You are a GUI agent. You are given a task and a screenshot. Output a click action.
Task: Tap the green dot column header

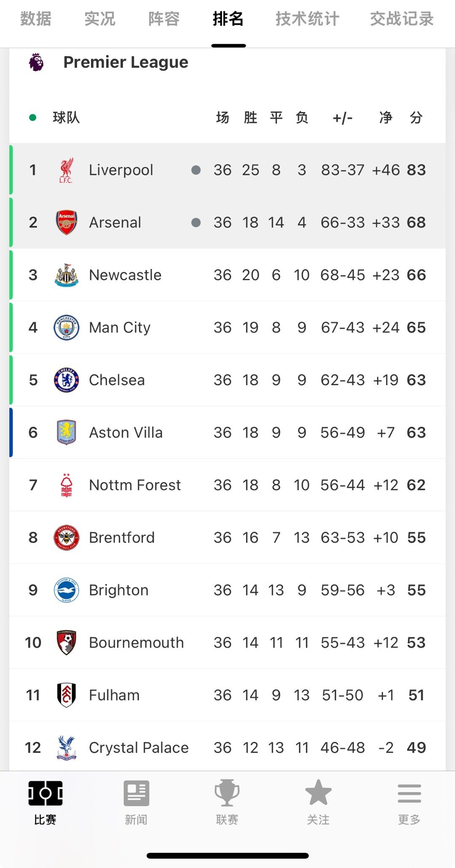coord(32,118)
